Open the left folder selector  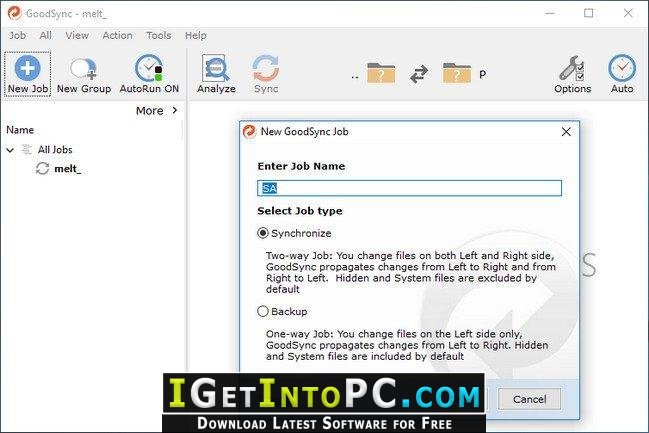[x=381, y=73]
